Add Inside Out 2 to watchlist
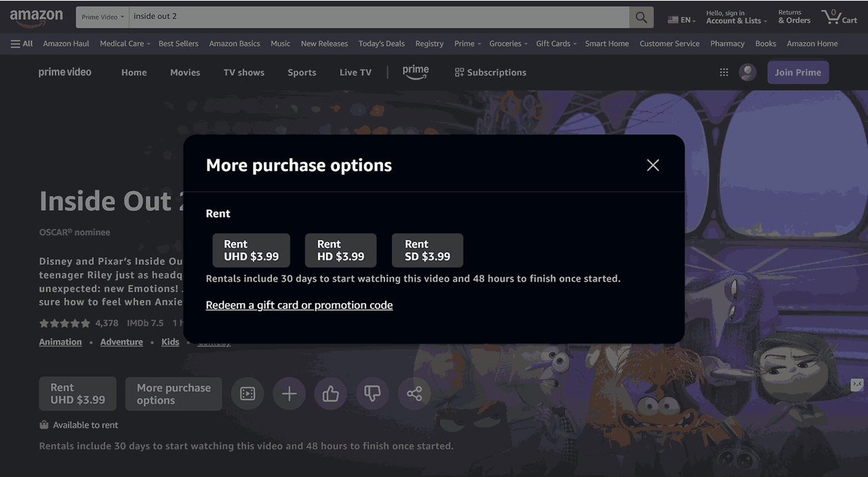 (x=289, y=394)
